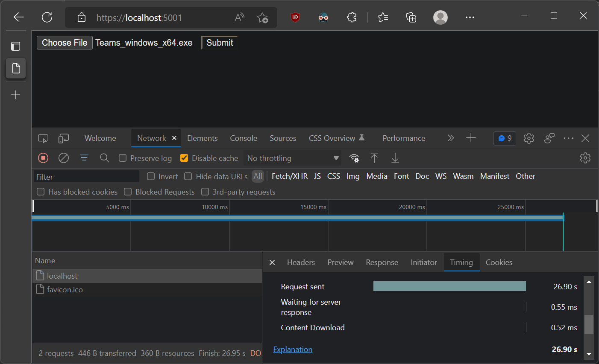Open network conditions wifi icon
The image size is (599, 364).
point(354,158)
